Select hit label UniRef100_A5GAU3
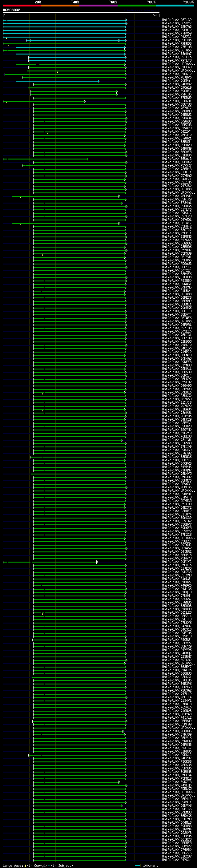Screen dimensions: 197x868 (x=176, y=264)
